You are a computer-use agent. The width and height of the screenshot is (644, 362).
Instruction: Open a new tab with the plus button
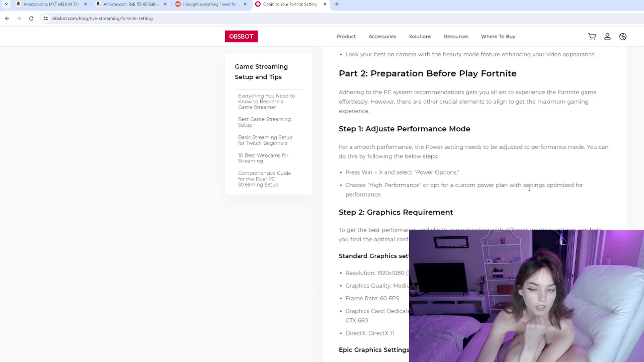coord(337,4)
